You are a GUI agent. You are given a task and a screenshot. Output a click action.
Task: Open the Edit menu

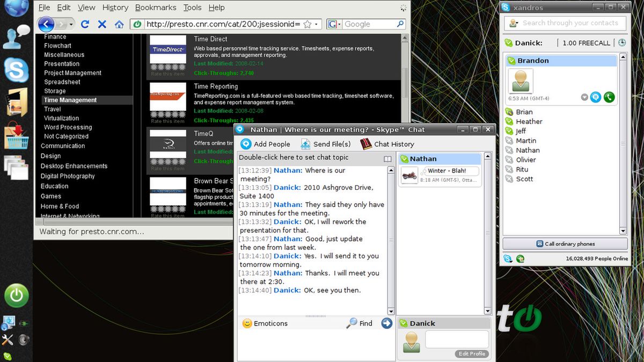pyautogui.click(x=64, y=8)
